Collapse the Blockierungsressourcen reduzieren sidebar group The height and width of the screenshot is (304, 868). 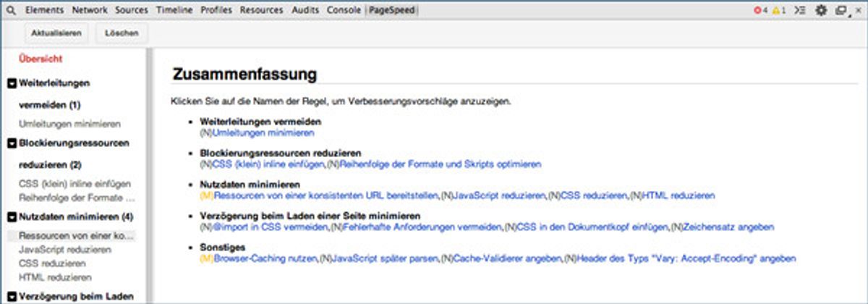(x=12, y=143)
